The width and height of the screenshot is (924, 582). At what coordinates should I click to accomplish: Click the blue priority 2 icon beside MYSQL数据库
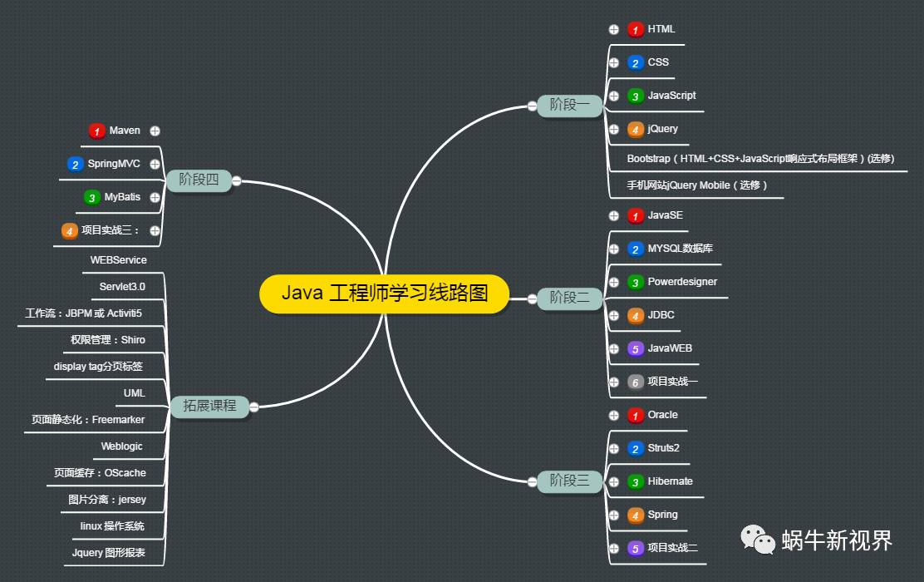pos(635,249)
